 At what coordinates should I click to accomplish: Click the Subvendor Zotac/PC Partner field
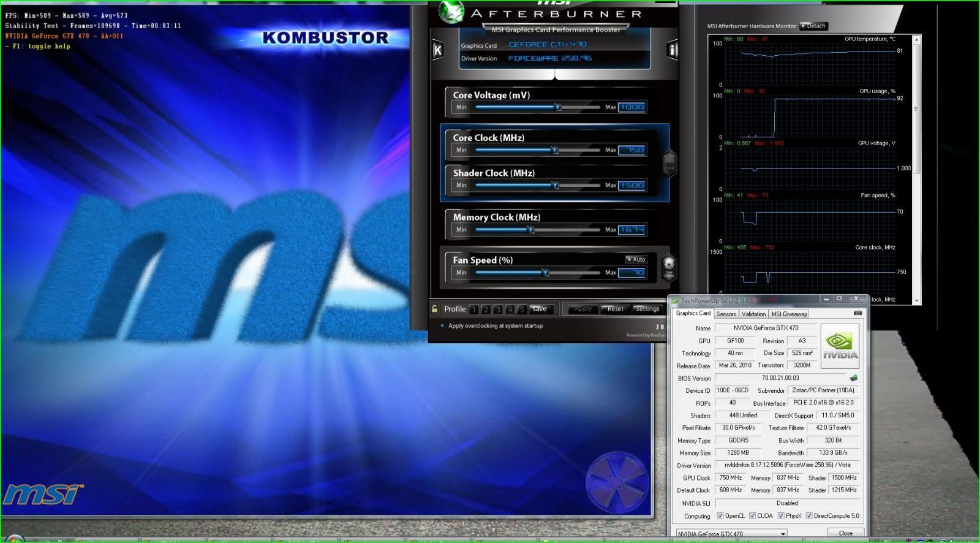pyautogui.click(x=824, y=390)
